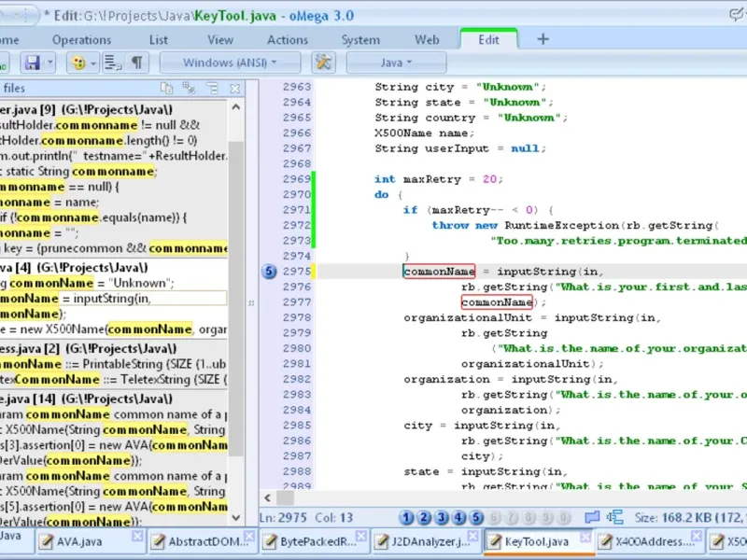Click the 'TeletexString (SIZE' result line

click(x=113, y=380)
